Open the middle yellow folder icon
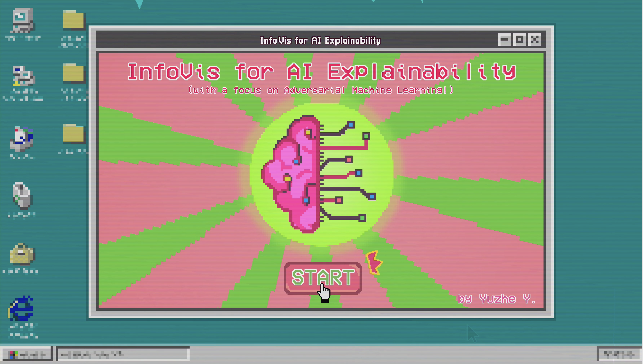The width and height of the screenshot is (643, 364). pos(73,73)
